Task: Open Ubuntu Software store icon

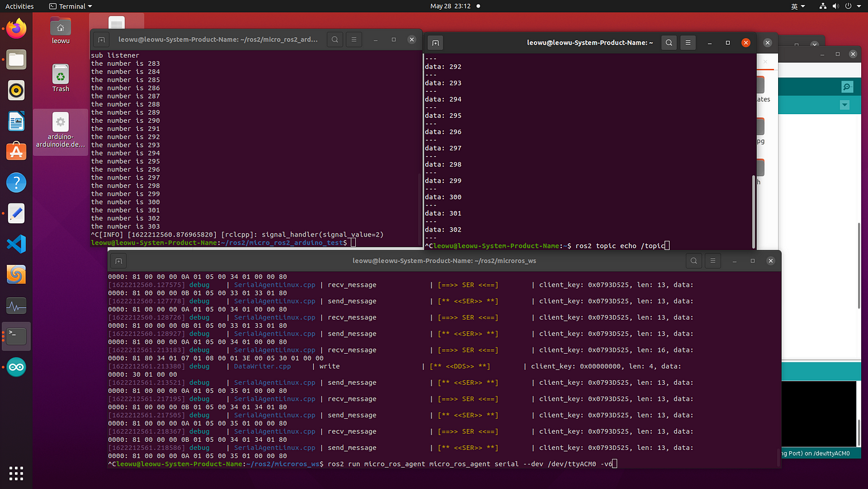Action: [x=16, y=151]
